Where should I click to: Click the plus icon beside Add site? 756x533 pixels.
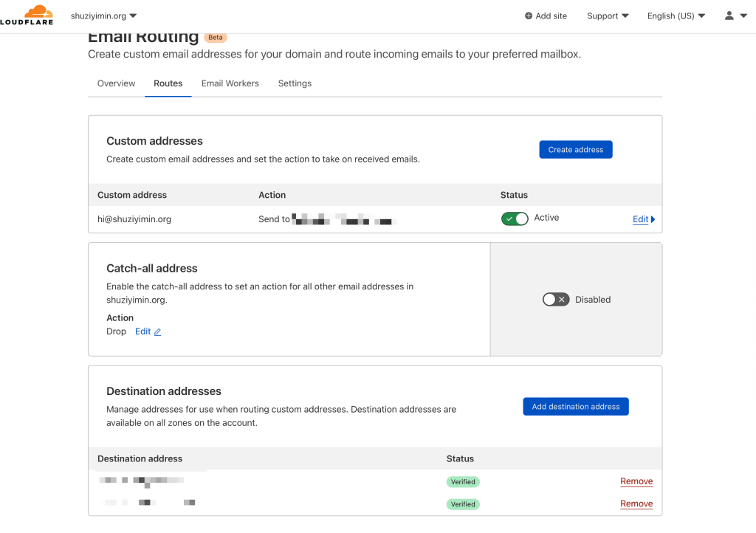tap(528, 16)
